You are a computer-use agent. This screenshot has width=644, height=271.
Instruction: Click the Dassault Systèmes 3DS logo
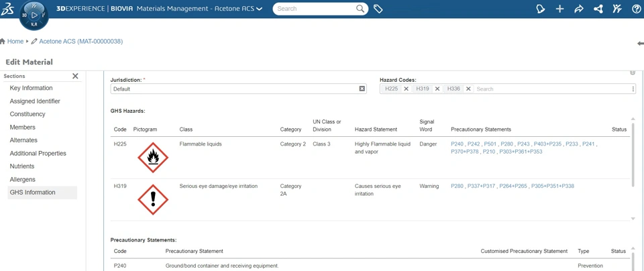coord(8,9)
